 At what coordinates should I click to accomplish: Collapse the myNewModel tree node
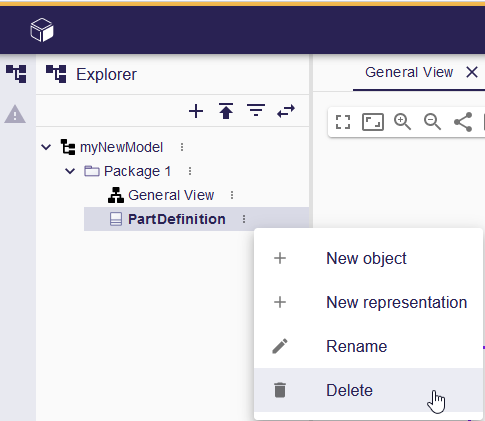[46, 147]
